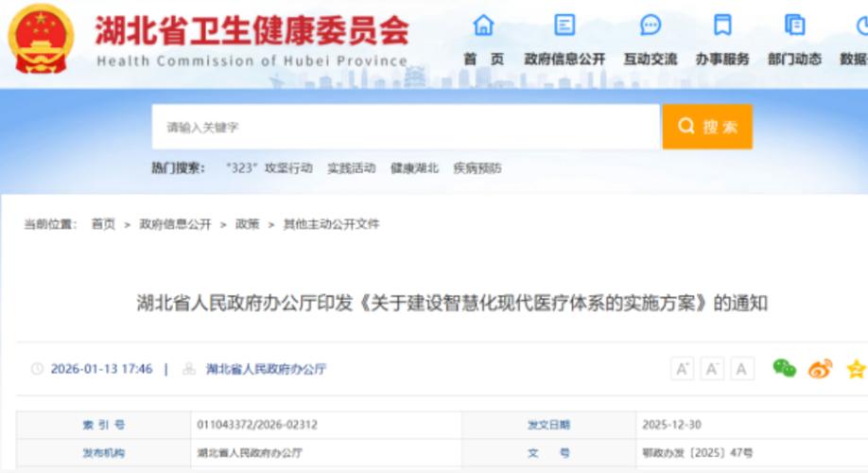
Task: Click the article title about 智慧化现代医疗体系
Action: [452, 303]
